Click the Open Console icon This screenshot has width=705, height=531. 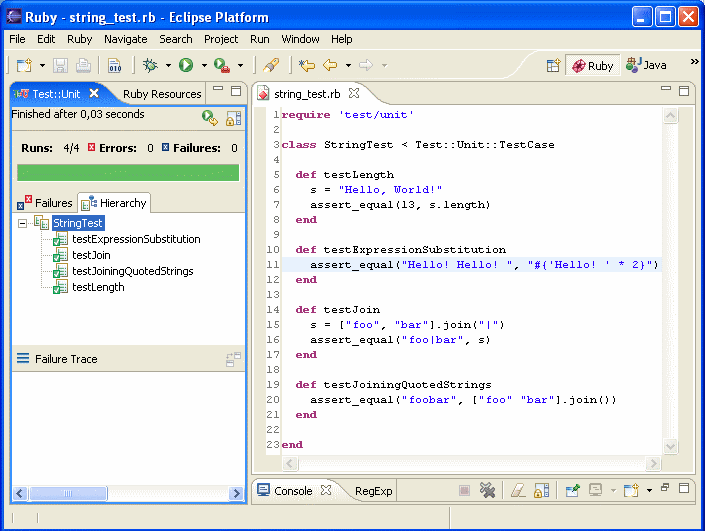pos(631,490)
